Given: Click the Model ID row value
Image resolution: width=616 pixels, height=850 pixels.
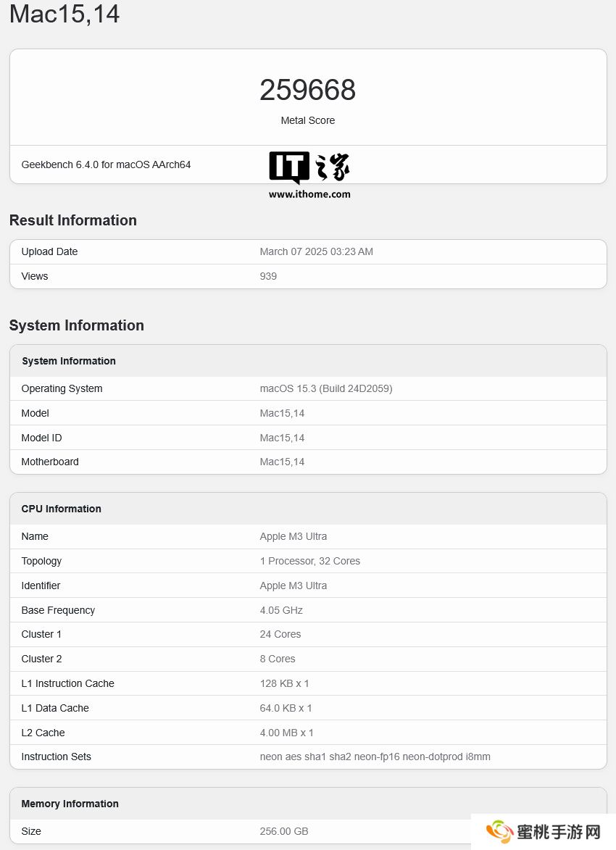Looking at the screenshot, I should click(282, 438).
